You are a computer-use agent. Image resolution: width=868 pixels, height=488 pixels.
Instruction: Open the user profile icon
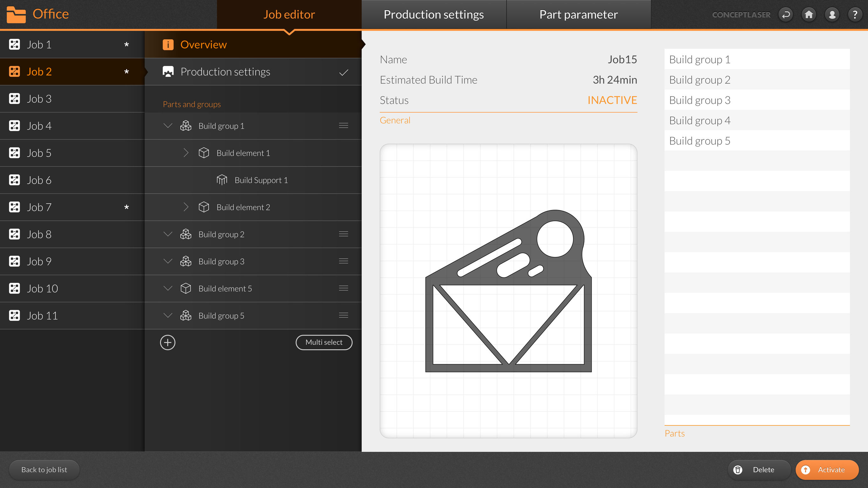tap(832, 15)
